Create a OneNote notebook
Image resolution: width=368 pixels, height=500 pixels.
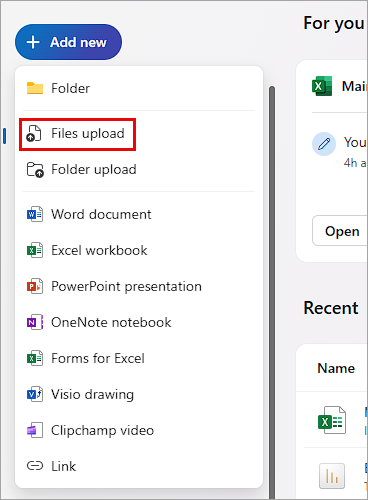click(x=139, y=322)
